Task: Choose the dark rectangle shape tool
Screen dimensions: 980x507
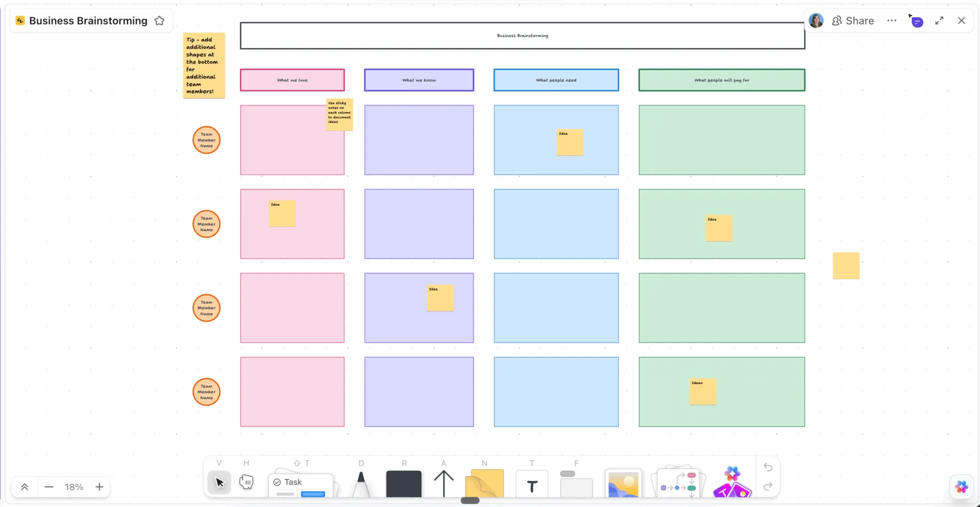Action: pyautogui.click(x=404, y=484)
